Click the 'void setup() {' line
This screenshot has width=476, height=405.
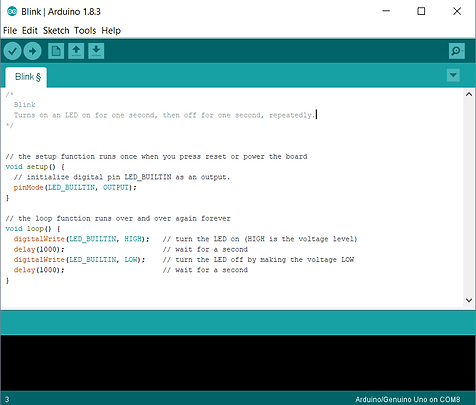coord(35,167)
